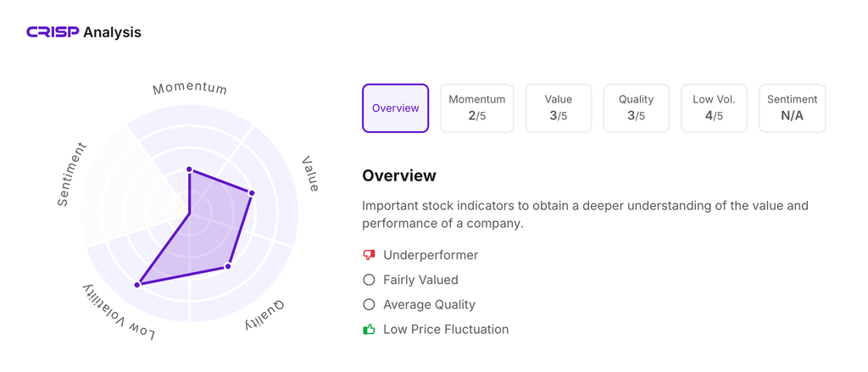The height and width of the screenshot is (372, 868).
Task: Click the Fairly Valued circle icon
Action: [x=369, y=280]
